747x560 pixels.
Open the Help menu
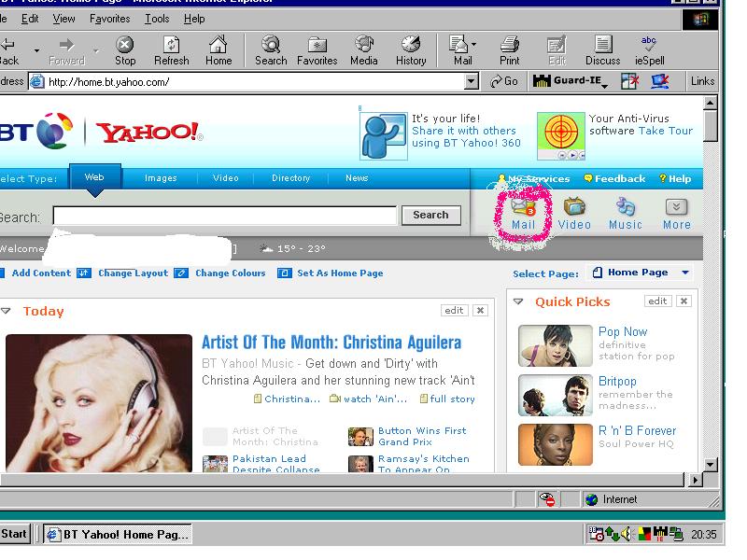(x=194, y=19)
